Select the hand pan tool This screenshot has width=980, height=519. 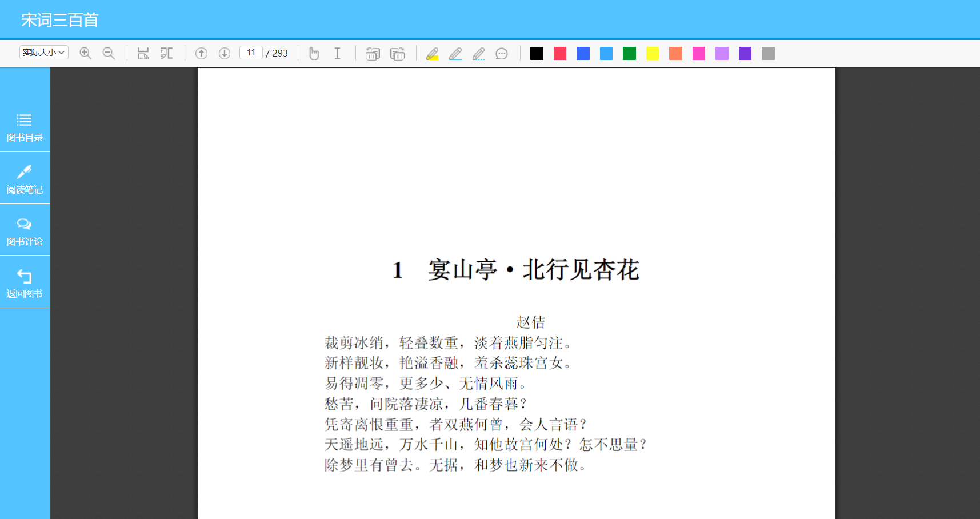pos(314,53)
